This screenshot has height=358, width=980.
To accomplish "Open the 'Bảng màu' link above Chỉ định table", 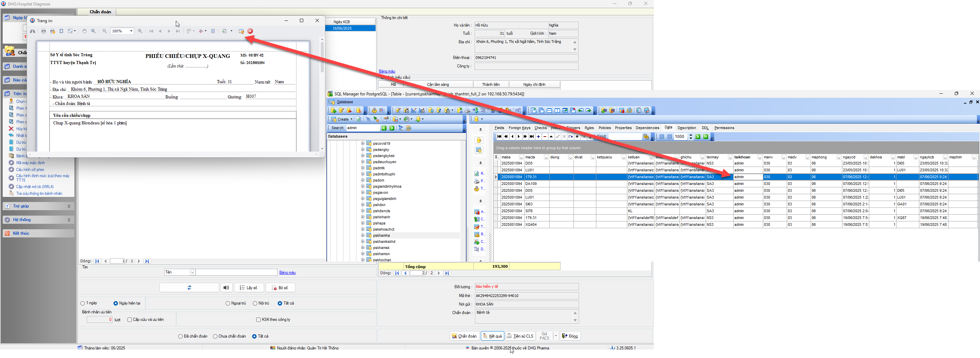I will [387, 71].
